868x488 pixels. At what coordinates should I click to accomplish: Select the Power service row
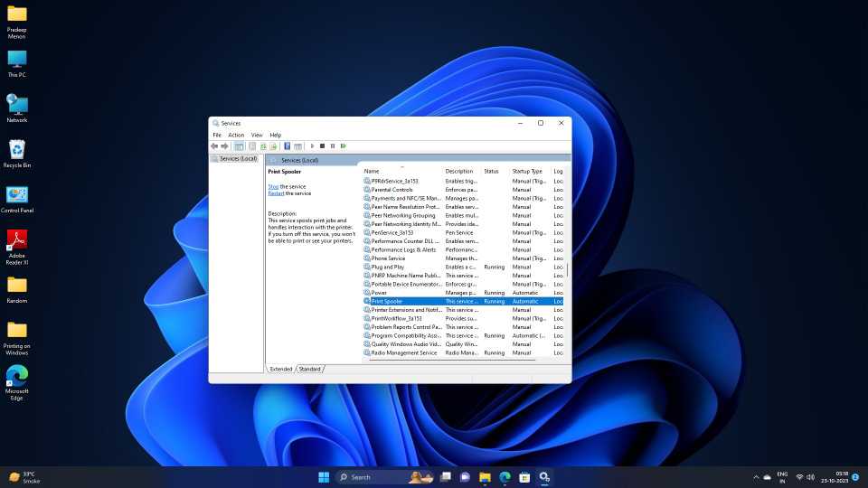463,293
